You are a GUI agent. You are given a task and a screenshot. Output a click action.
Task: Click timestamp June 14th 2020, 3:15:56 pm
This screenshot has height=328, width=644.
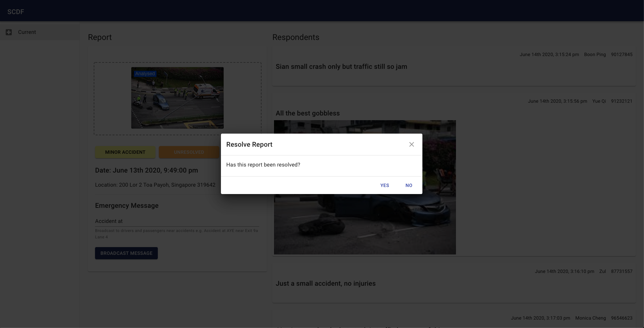coord(557,101)
